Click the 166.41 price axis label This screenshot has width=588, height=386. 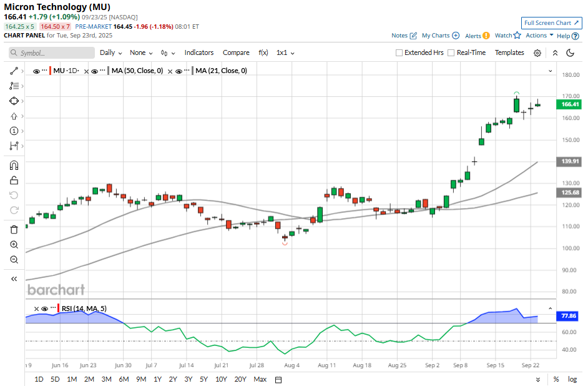pyautogui.click(x=569, y=105)
